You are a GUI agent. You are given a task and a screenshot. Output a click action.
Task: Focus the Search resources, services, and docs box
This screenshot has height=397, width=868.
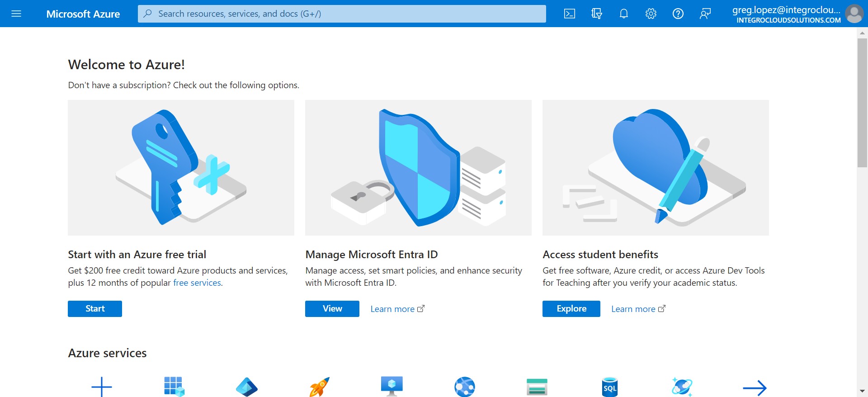coord(342,14)
